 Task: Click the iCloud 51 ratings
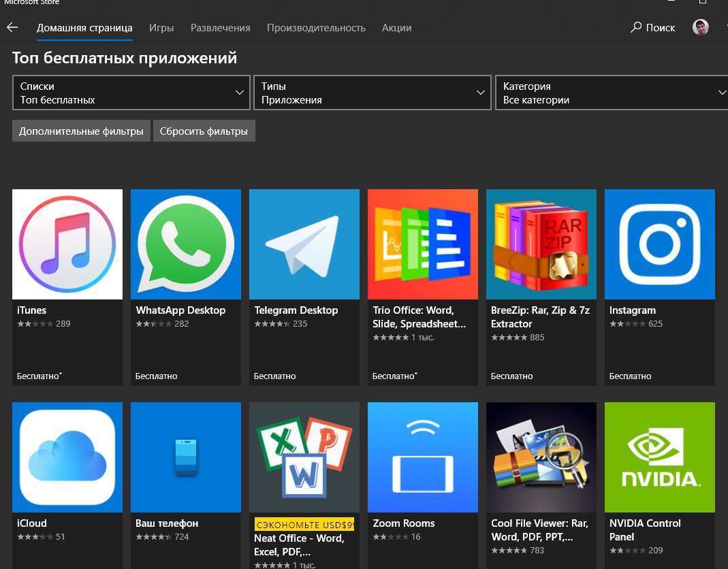point(41,537)
